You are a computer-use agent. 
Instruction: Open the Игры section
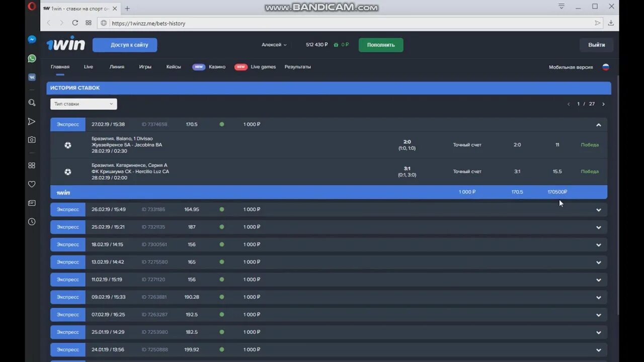(145, 67)
